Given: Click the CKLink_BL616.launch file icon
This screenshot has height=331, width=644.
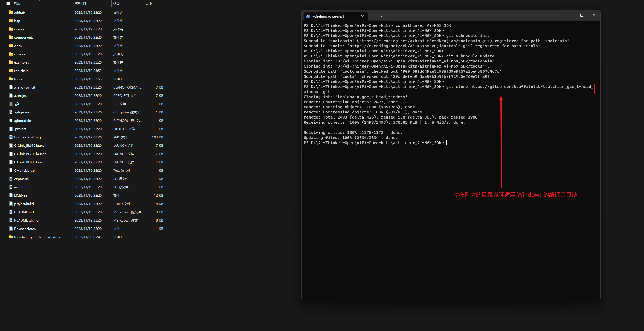Looking at the screenshot, I should tap(11, 145).
